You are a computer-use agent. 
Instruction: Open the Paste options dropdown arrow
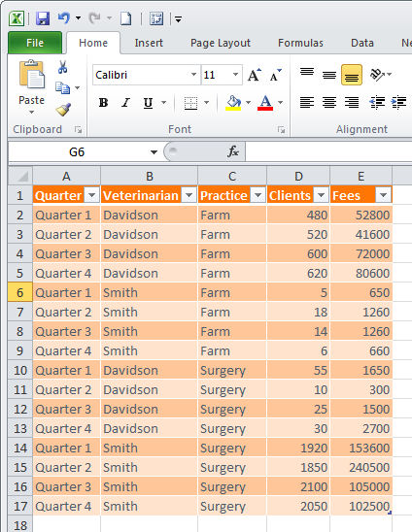31,113
